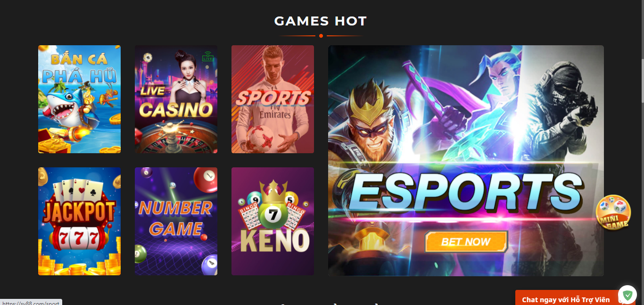Choose the Number Game tile
Screen dimensions: 644x305
(176, 221)
